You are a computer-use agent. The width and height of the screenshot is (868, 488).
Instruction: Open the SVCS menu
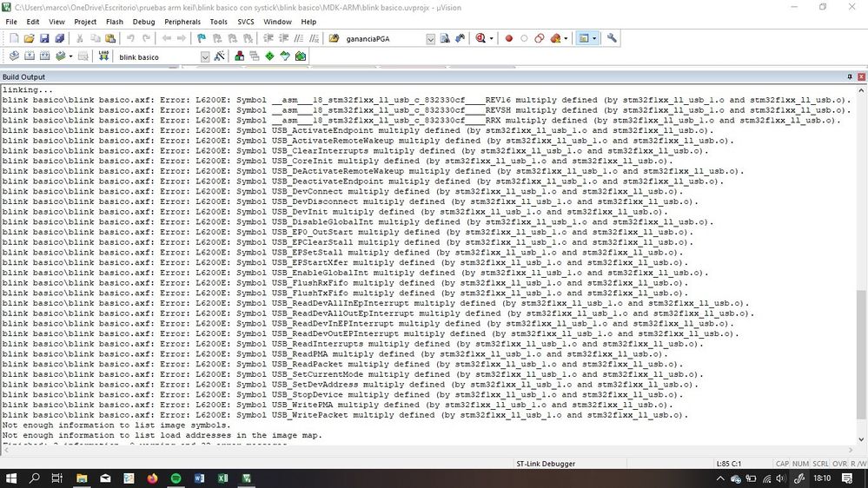pos(246,22)
